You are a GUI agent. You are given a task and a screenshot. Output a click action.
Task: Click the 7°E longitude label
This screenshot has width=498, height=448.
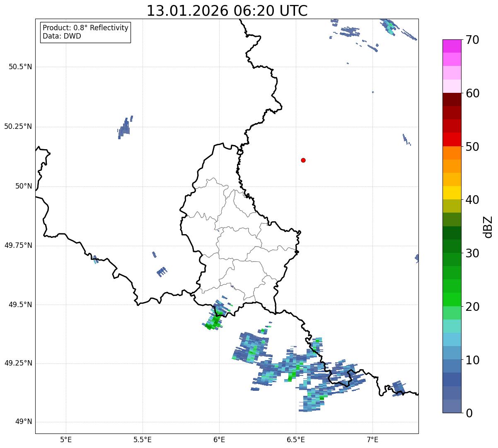click(372, 439)
